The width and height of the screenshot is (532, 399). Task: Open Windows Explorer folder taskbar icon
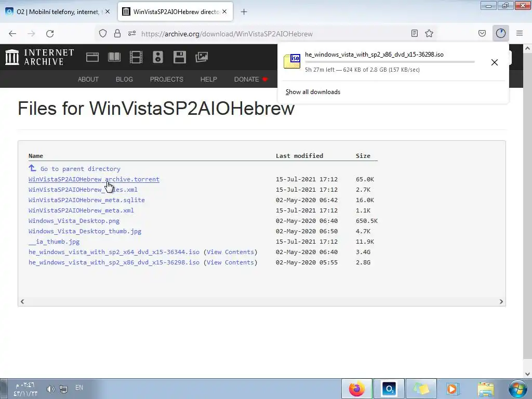(486, 389)
